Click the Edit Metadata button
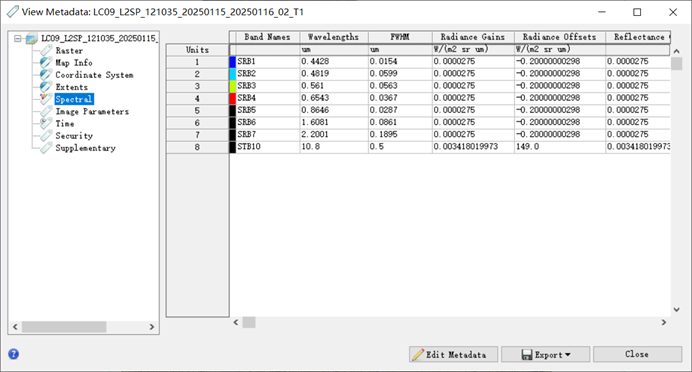This screenshot has height=372, width=692. [x=454, y=354]
